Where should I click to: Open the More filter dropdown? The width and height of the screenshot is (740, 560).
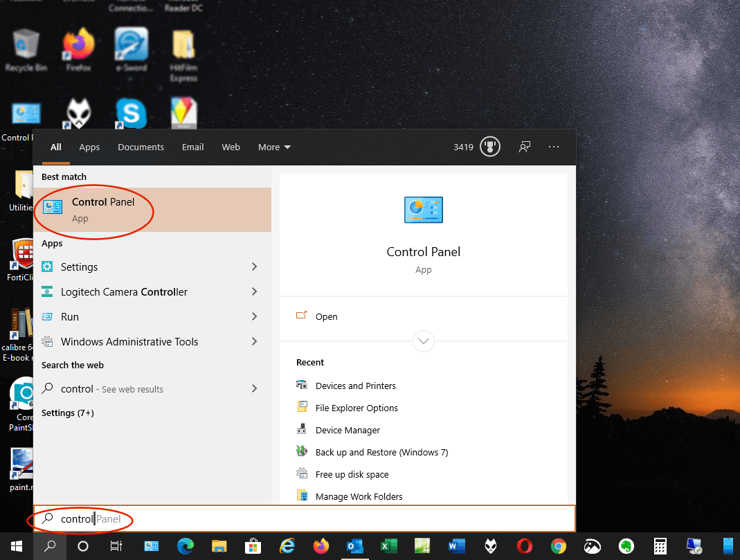[x=273, y=147]
